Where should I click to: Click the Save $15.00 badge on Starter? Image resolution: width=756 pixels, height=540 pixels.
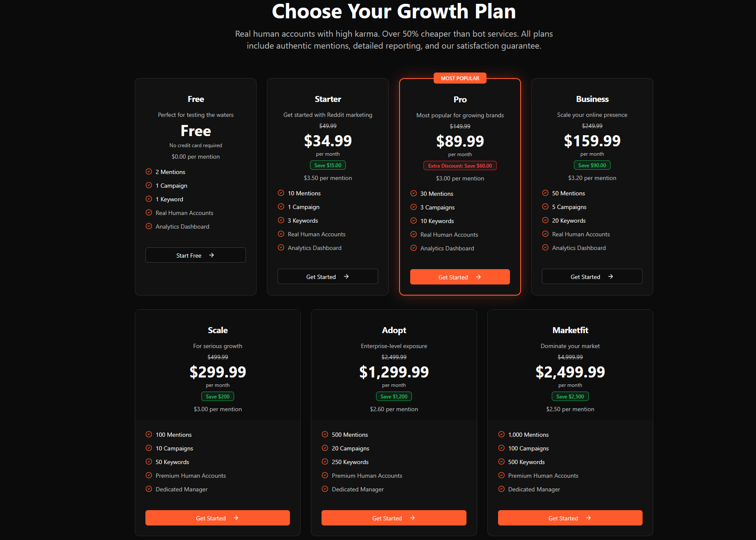[x=327, y=165]
